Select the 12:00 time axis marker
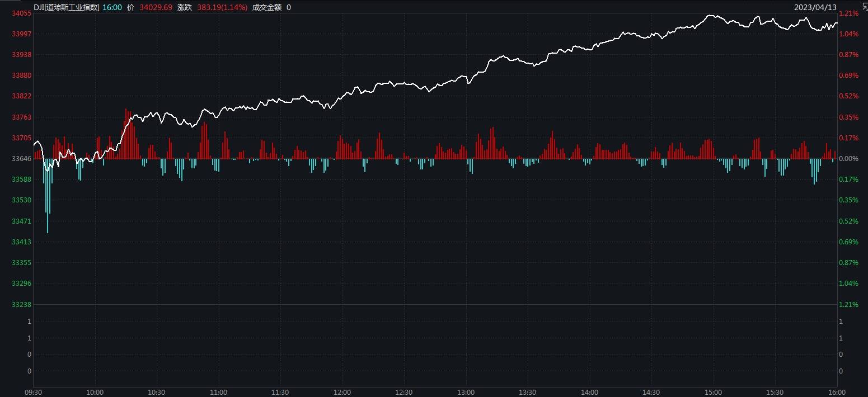This screenshot has height=397, width=868. tap(342, 392)
